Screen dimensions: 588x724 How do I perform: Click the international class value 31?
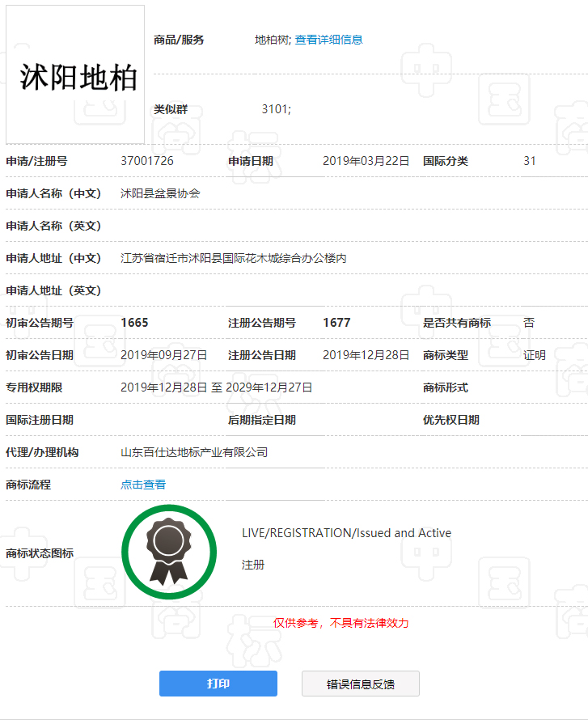(530, 161)
